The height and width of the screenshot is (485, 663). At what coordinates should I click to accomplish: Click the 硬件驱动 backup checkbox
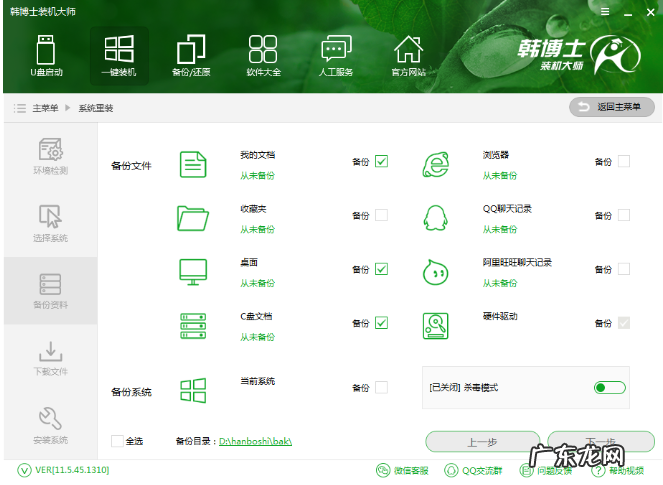tap(624, 323)
